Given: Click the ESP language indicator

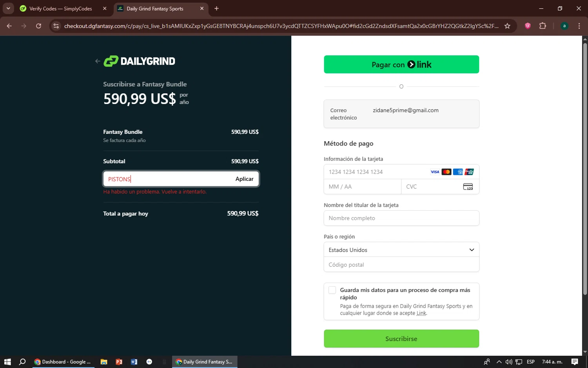Looking at the screenshot, I should pos(531,362).
